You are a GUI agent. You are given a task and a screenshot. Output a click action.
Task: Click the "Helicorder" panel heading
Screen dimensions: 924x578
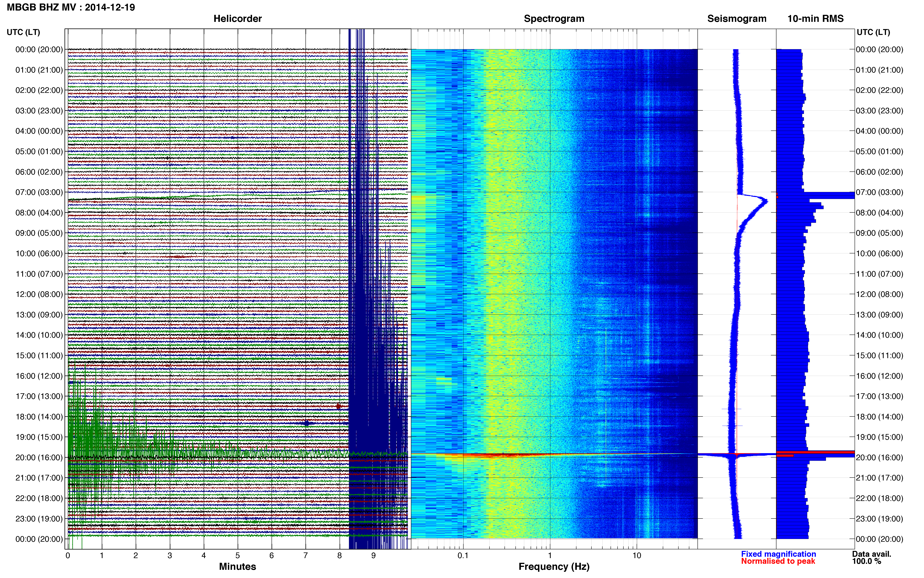[238, 19]
